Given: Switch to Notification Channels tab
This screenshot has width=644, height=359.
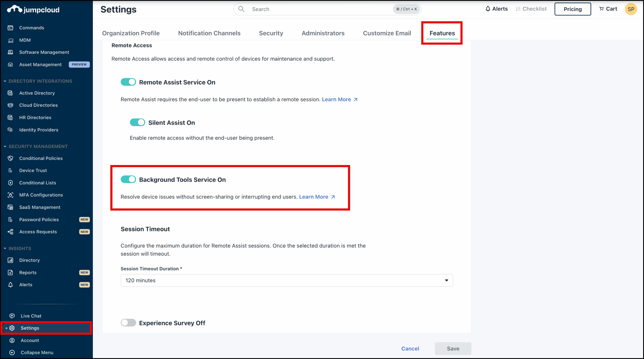Looking at the screenshot, I should pos(209,33).
